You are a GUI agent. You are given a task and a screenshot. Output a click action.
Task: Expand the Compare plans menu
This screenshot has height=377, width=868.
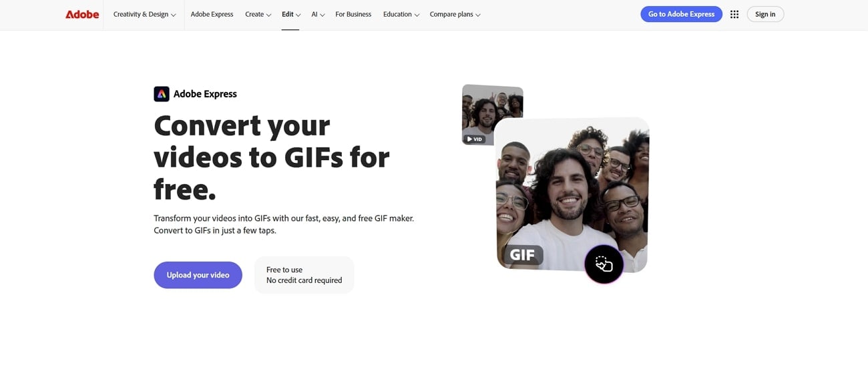[x=455, y=15]
